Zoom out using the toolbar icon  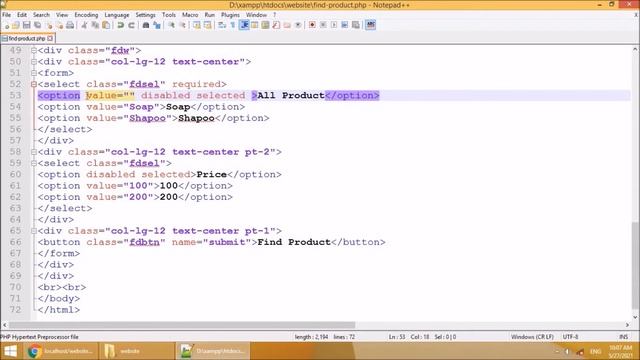(182, 25)
